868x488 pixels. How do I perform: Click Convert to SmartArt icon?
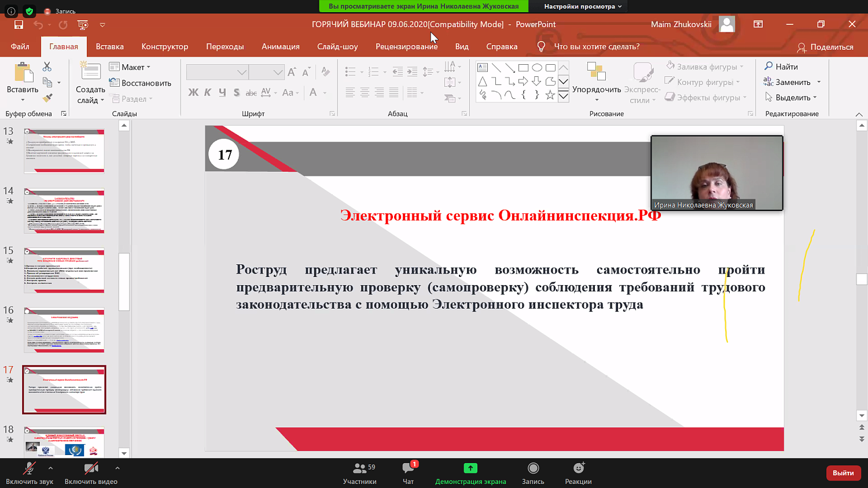450,98
